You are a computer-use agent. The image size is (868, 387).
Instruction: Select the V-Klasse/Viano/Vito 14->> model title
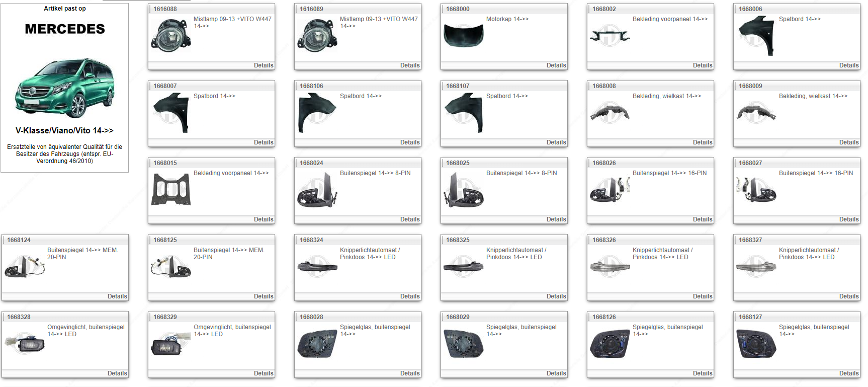[64, 130]
